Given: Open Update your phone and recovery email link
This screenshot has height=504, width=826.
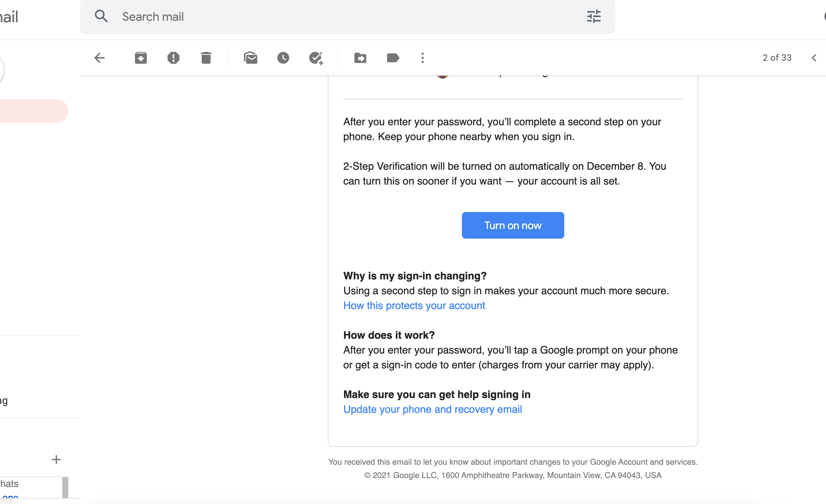Looking at the screenshot, I should tap(433, 409).
